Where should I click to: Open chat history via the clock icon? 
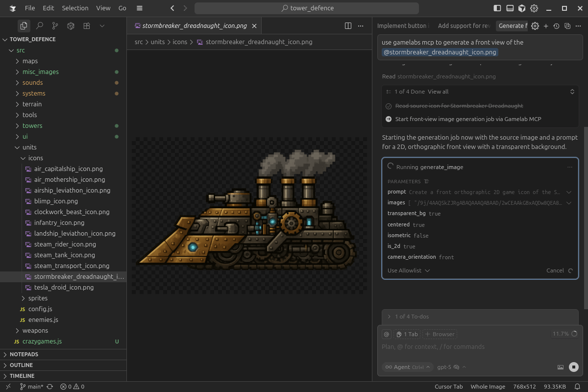(x=556, y=25)
